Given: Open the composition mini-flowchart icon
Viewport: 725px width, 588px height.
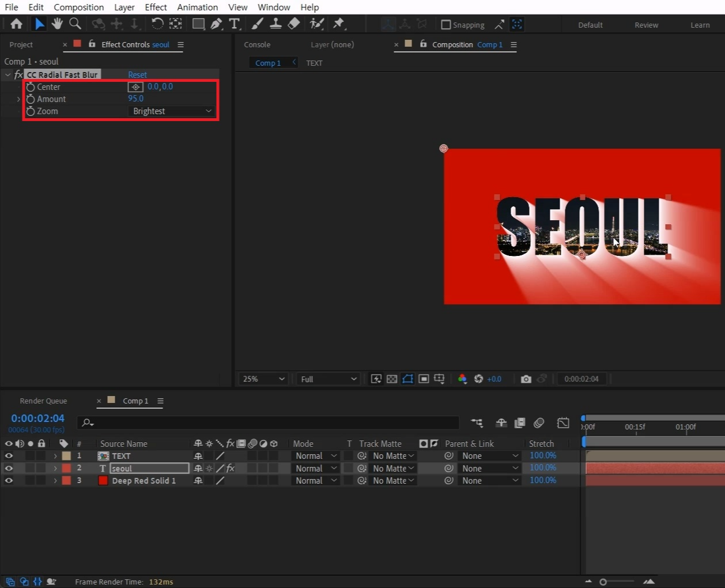Looking at the screenshot, I should click(477, 423).
